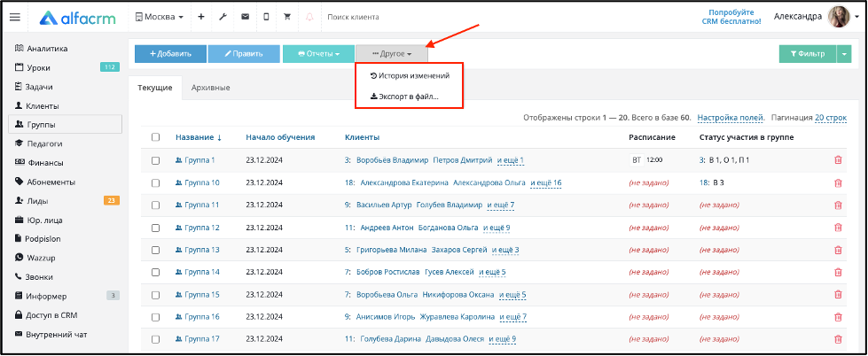Click Попробуйте CRM бесплатно link
Screen dimensions: 868x356
(731, 17)
